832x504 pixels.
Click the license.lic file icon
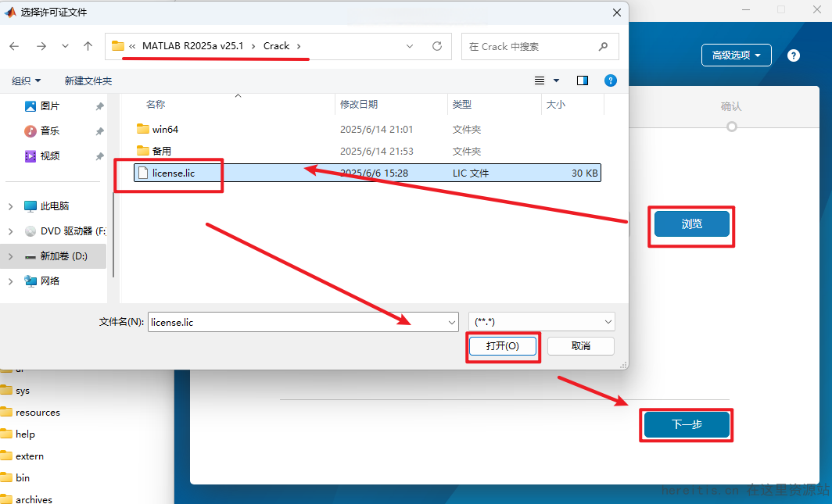(143, 173)
